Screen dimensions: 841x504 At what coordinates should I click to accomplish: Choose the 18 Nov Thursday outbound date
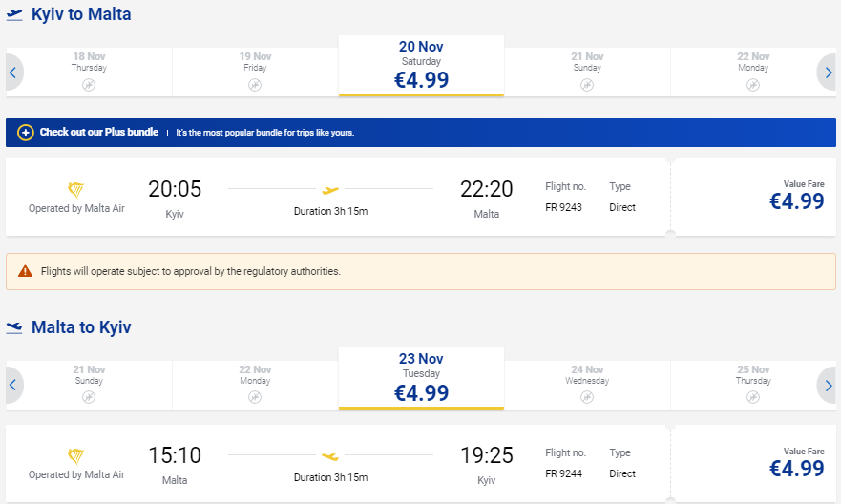(x=89, y=73)
